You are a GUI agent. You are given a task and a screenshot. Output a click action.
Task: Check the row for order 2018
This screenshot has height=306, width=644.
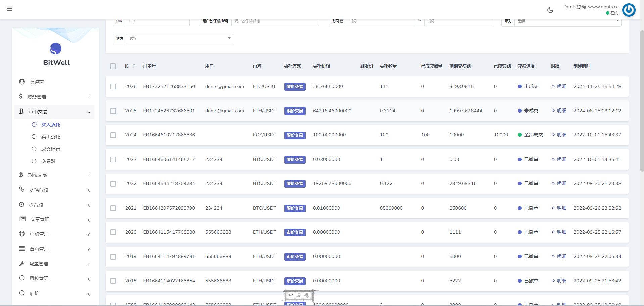(113, 281)
